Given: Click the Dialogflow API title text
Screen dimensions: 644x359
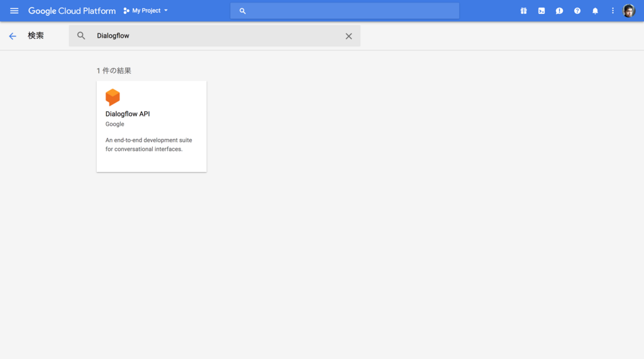Looking at the screenshot, I should coord(128,114).
